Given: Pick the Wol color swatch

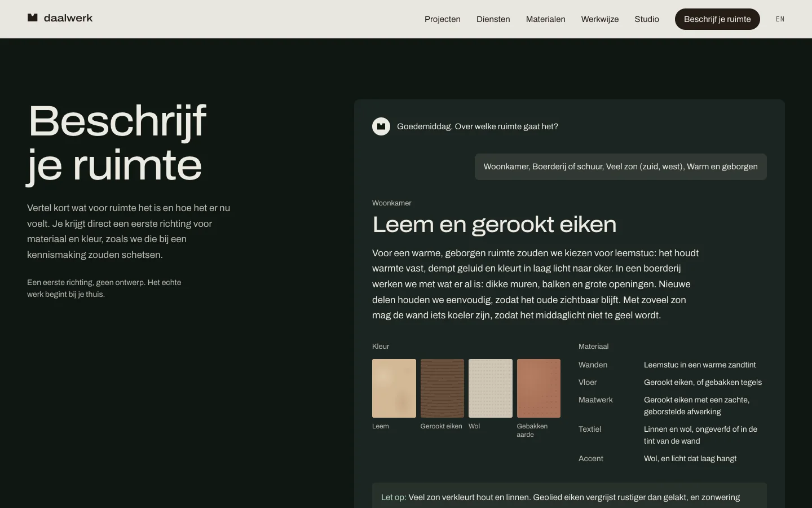Looking at the screenshot, I should [491, 388].
